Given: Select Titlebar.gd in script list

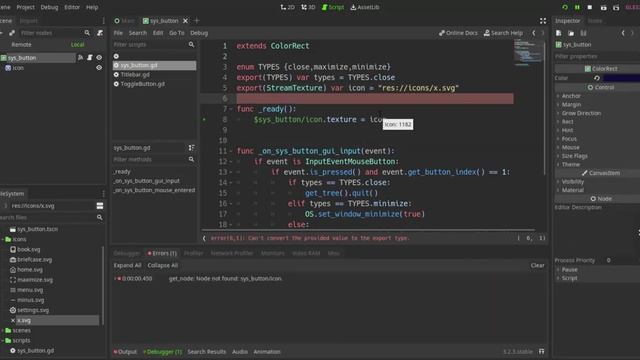Looking at the screenshot, I should point(135,75).
